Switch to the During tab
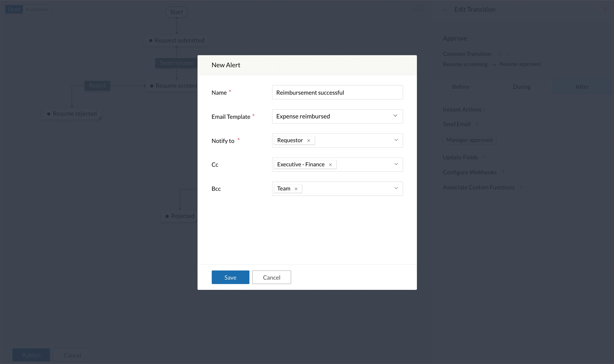Viewport: 614px width, 364px height. (x=521, y=87)
